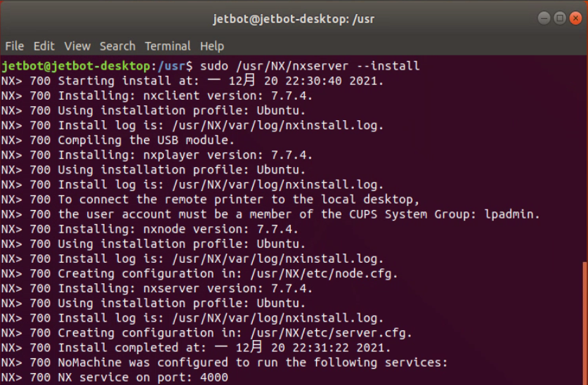Click the window title 'jetbot@jetbot-desktop: /usr'
Viewport: 588px width, 385px height.
point(294,19)
